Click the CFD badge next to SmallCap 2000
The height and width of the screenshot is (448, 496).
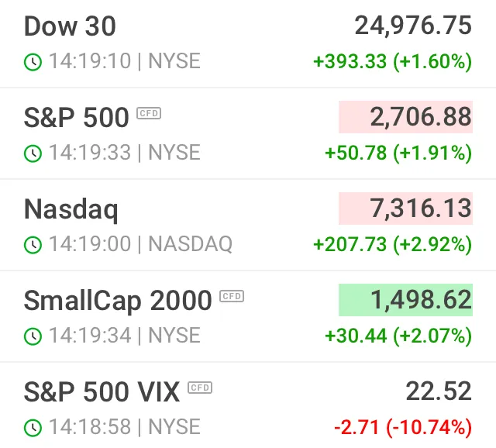click(x=232, y=296)
